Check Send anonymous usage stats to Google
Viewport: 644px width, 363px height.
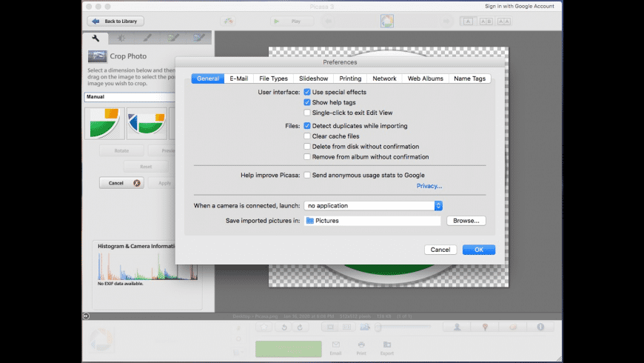306,175
